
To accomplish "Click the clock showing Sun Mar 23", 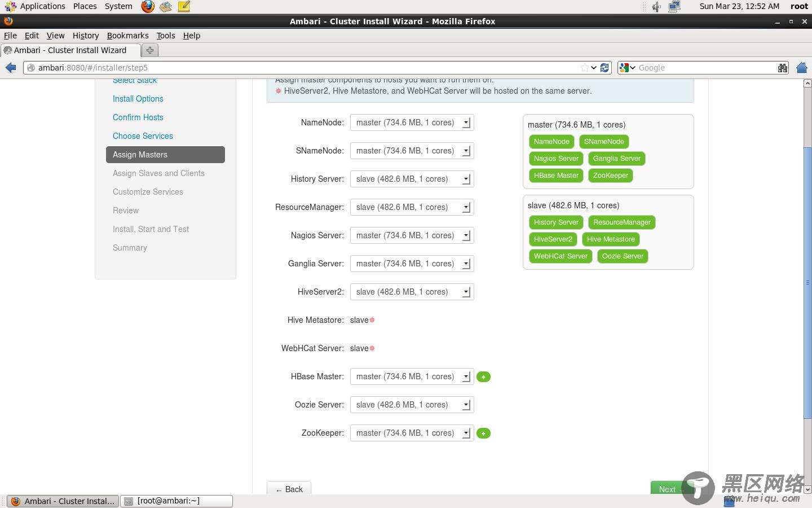I will pos(739,6).
